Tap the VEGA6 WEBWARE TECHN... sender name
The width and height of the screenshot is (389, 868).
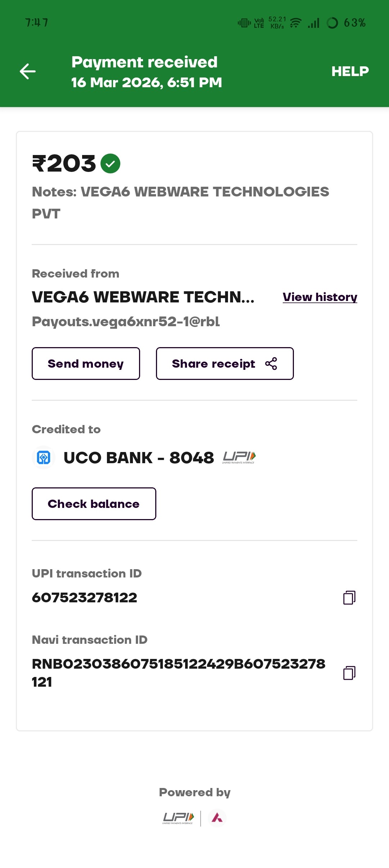click(x=143, y=297)
